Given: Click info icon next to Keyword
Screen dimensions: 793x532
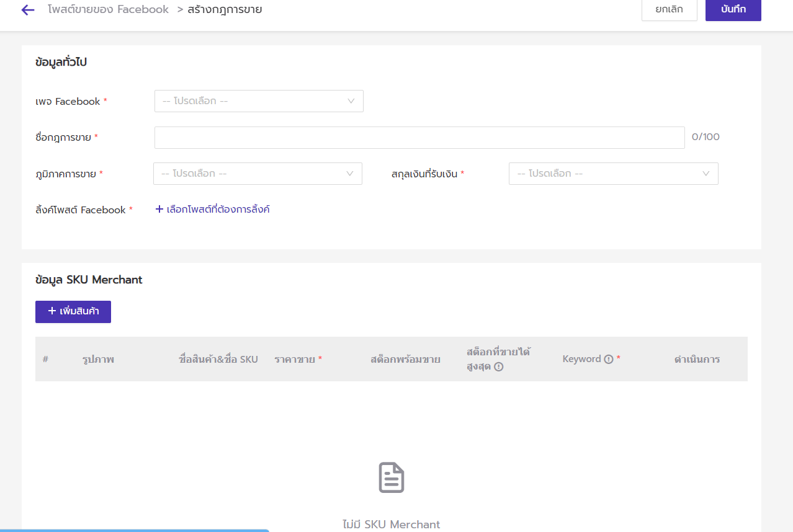Looking at the screenshot, I should (609, 359).
